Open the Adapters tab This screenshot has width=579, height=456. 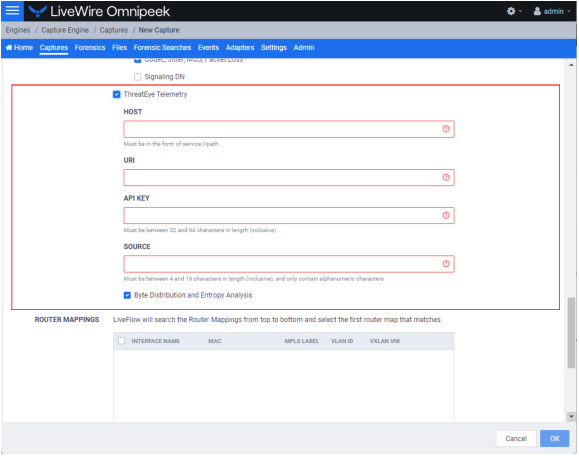pos(240,48)
